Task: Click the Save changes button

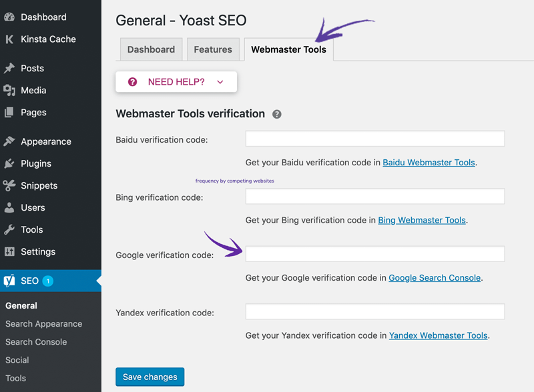Action: point(150,377)
